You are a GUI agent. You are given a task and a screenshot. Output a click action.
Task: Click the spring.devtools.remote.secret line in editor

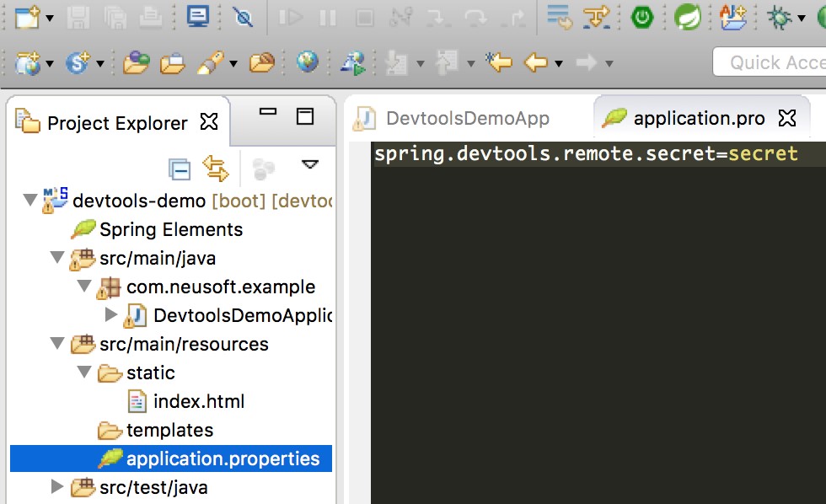[x=587, y=153]
